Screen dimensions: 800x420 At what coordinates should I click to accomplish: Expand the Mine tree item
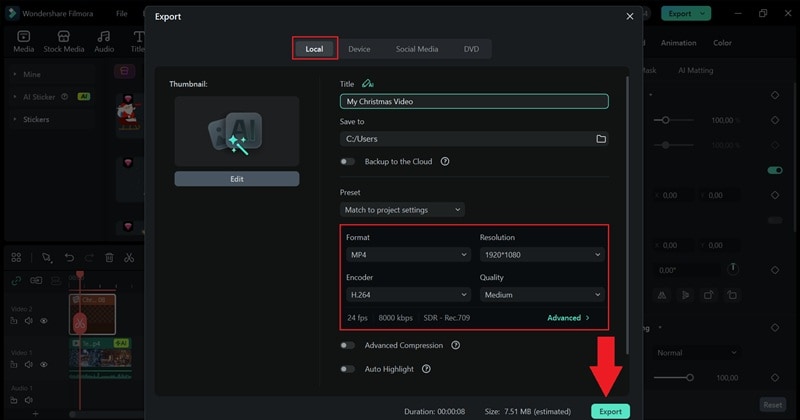pos(15,74)
